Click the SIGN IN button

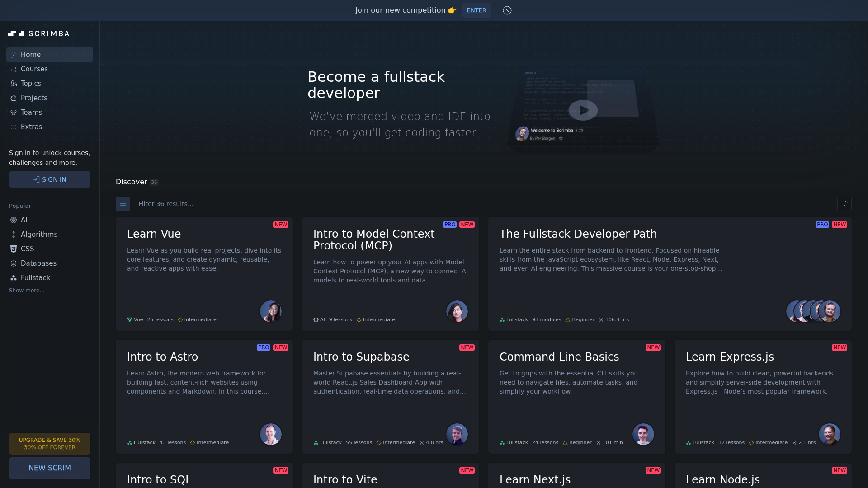50,179
